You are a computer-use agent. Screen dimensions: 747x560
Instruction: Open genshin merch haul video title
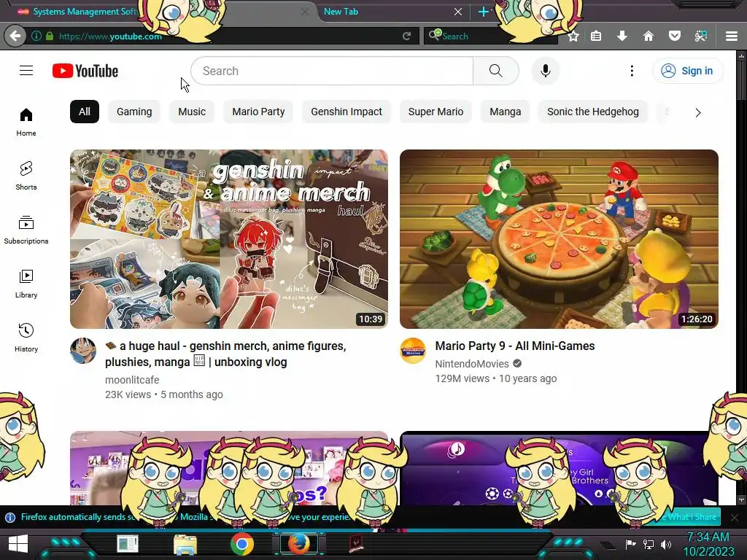(225, 354)
